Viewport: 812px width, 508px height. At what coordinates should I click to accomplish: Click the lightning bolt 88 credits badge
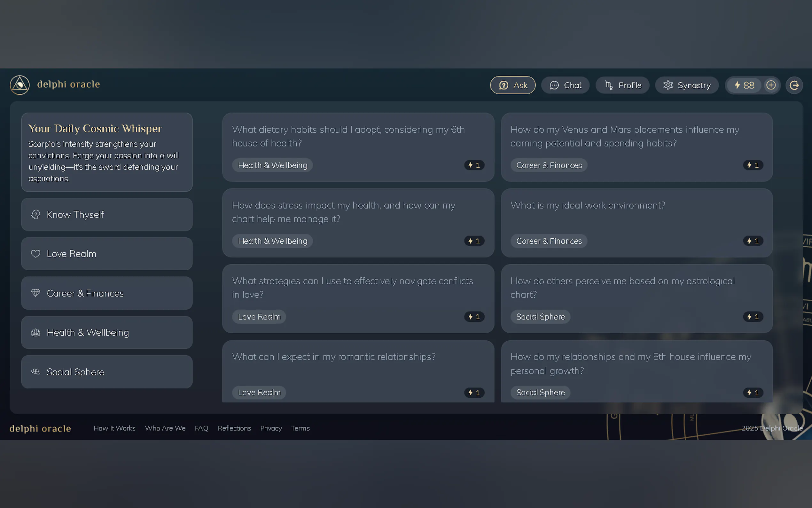point(744,85)
